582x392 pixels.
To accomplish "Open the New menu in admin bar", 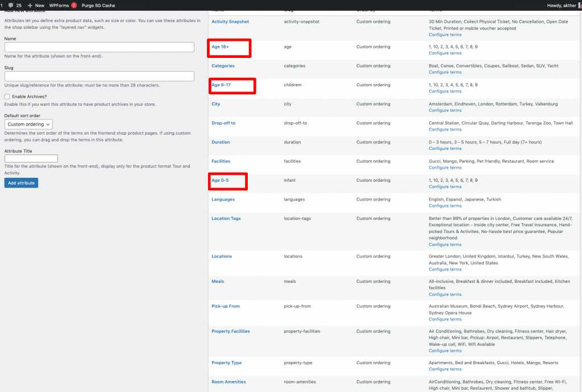I will click(x=36, y=6).
